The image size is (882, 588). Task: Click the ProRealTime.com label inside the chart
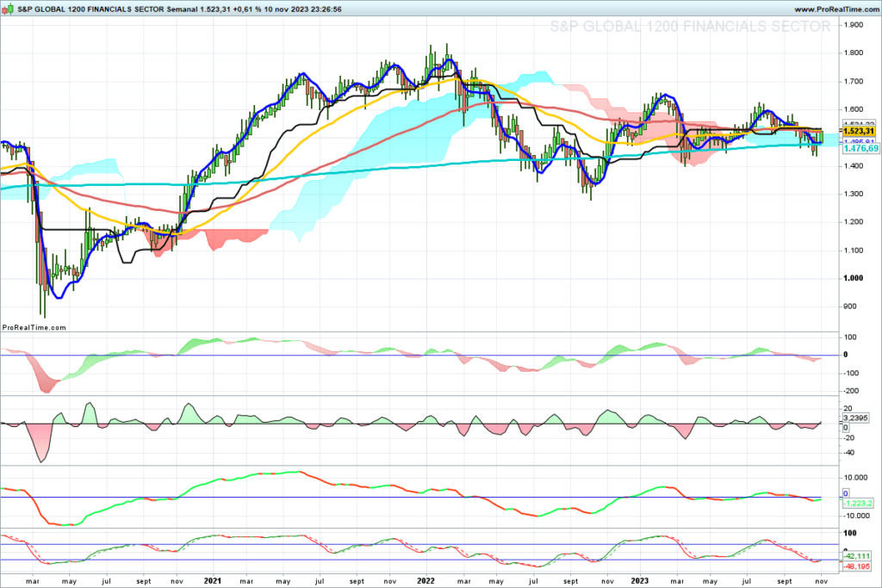point(34,327)
